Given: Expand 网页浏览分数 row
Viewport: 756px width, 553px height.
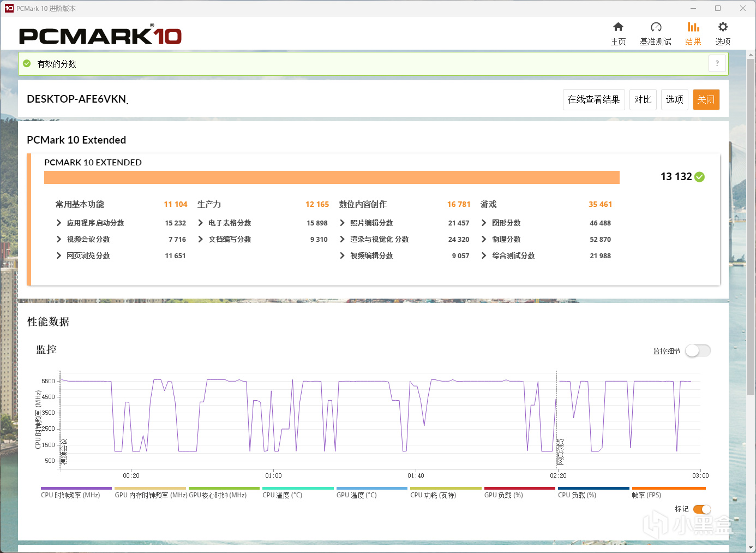Looking at the screenshot, I should coord(59,255).
